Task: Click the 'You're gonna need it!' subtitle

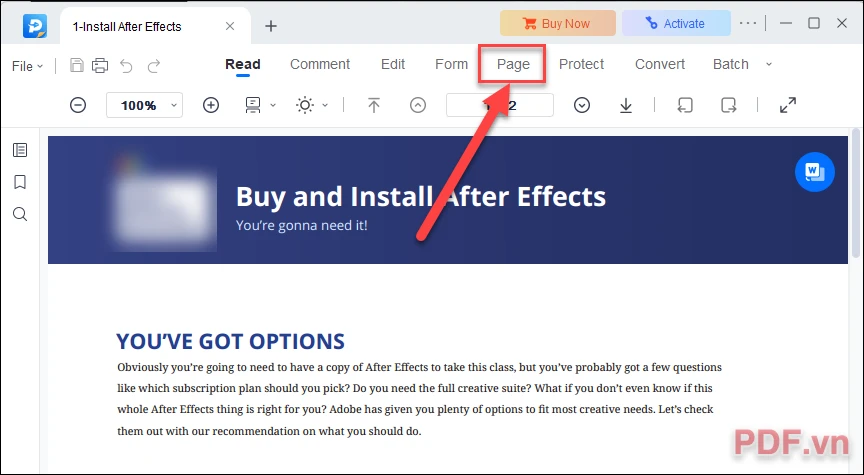Action: (x=301, y=225)
